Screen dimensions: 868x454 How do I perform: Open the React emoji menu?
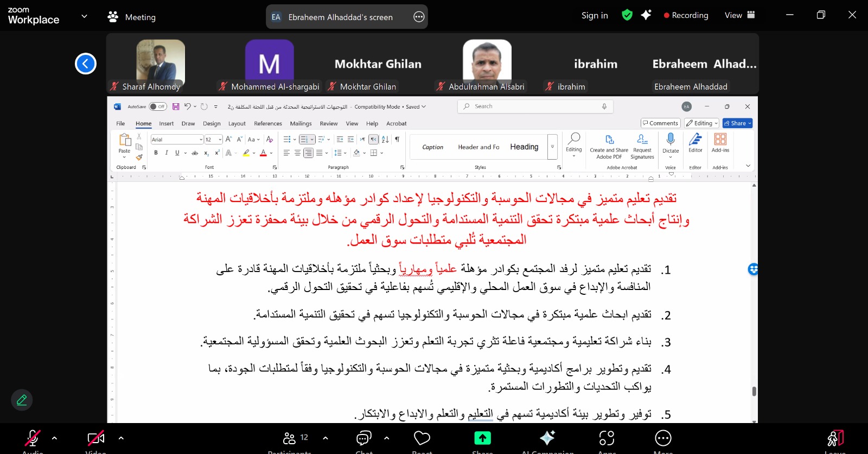(x=422, y=438)
